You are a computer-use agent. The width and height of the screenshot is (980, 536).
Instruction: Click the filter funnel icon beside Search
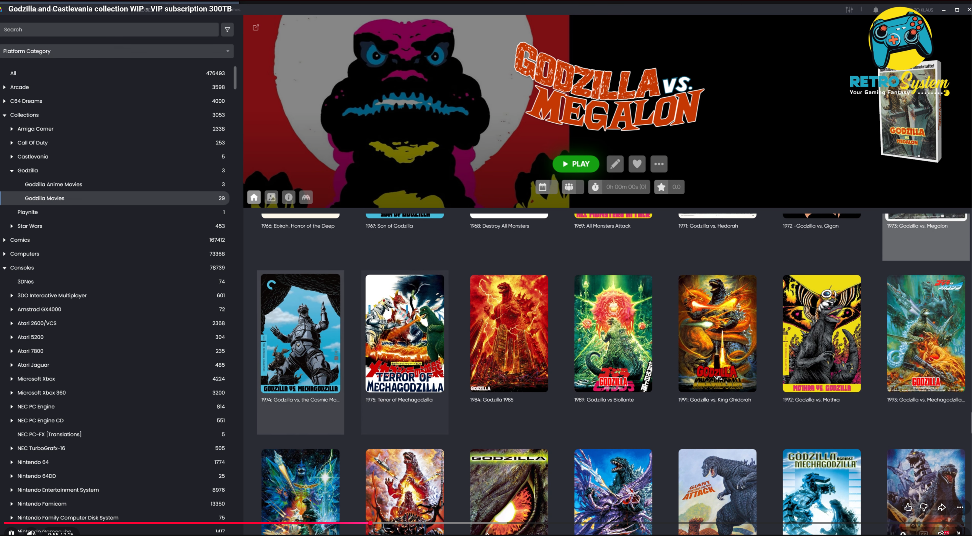[x=227, y=30]
